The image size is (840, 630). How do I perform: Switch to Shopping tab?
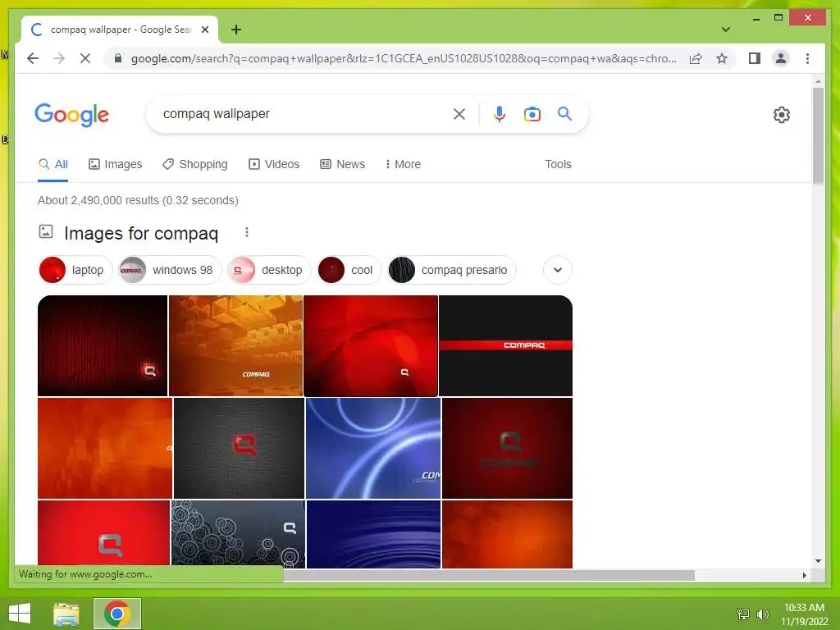[195, 164]
